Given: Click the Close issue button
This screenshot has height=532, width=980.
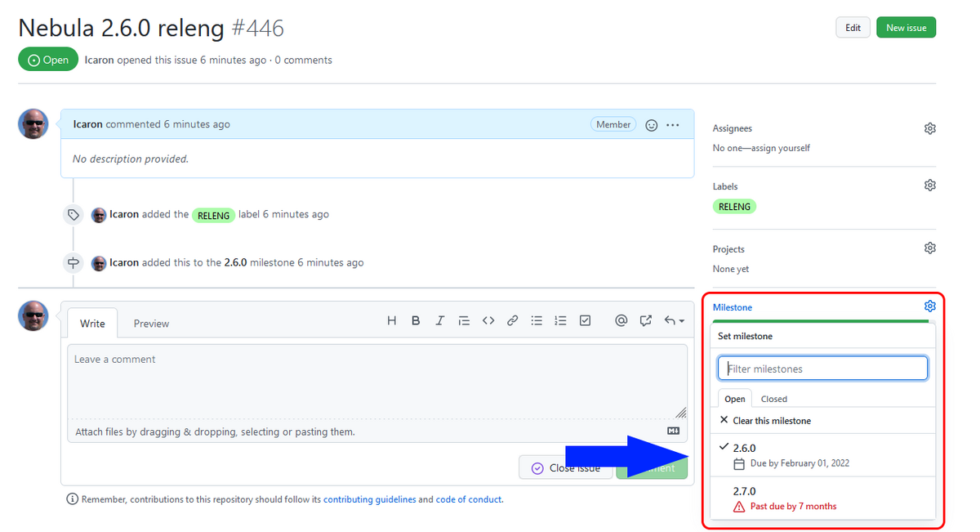Looking at the screenshot, I should [565, 467].
